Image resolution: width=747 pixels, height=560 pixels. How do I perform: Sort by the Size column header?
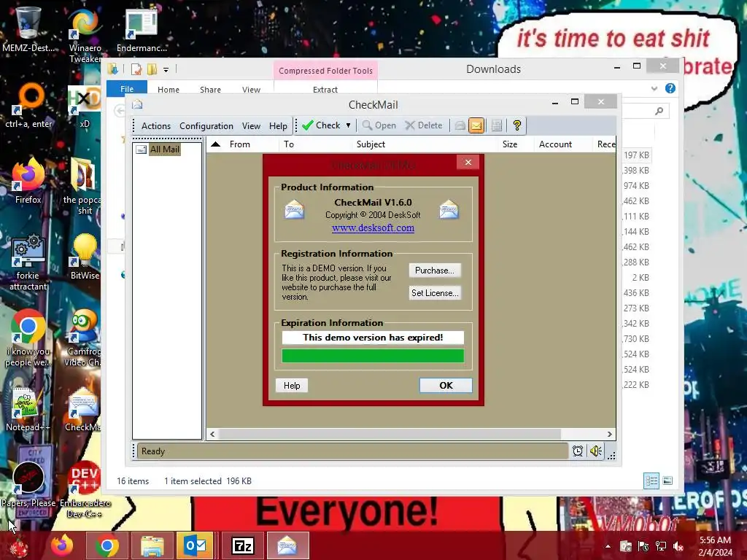point(516,144)
